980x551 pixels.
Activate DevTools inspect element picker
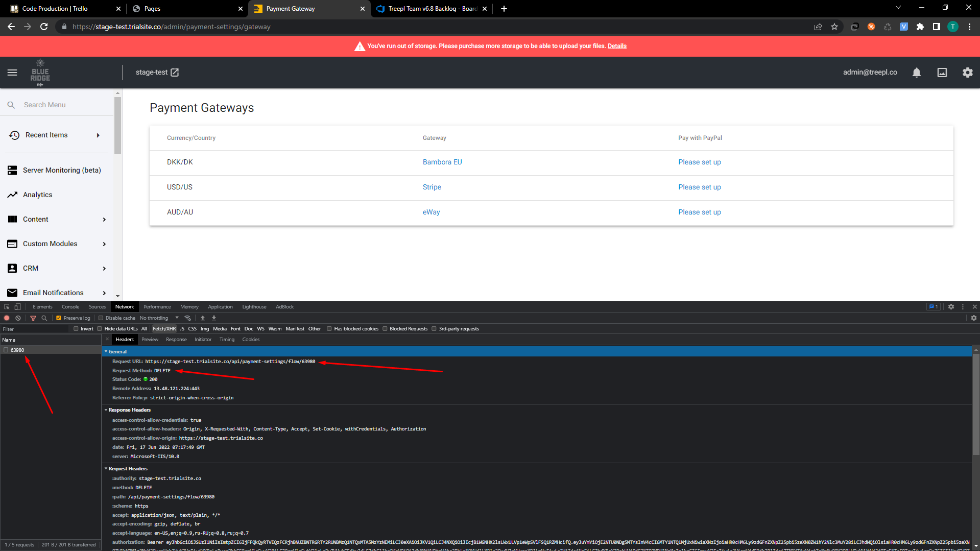coord(7,307)
